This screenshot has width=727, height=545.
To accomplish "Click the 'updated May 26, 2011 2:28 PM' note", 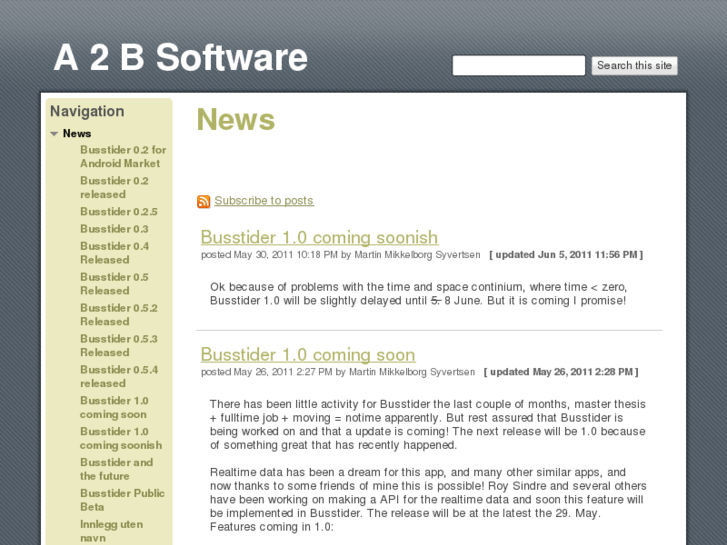I will click(561, 372).
